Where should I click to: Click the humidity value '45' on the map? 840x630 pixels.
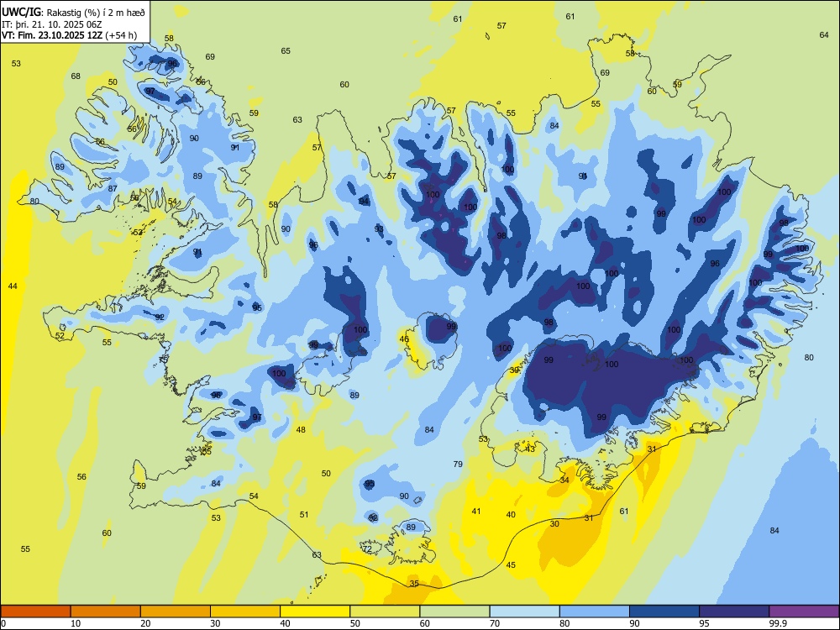[x=511, y=565]
